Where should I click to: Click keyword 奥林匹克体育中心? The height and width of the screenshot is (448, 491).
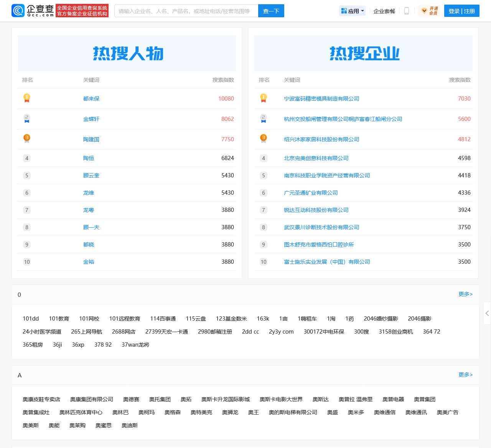[x=81, y=412]
